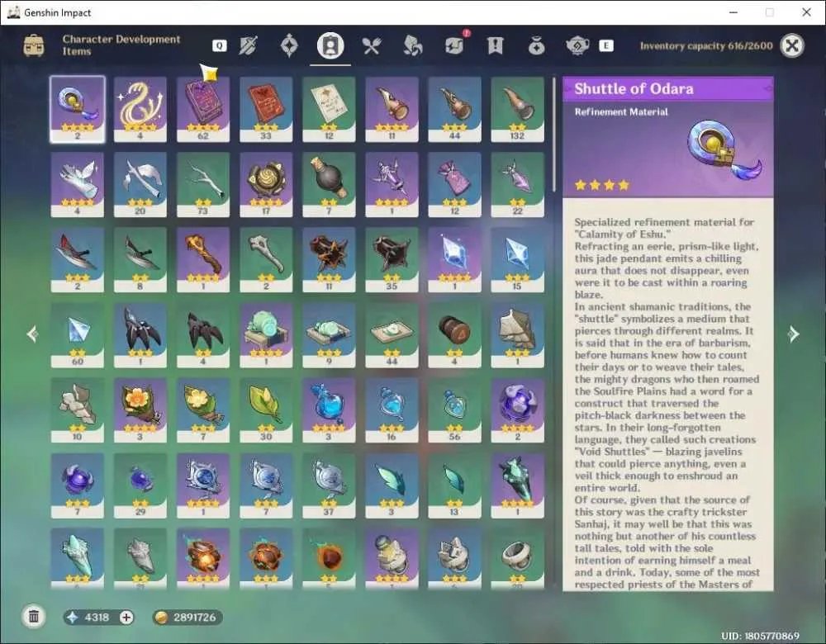Select the horn item with count 44
This screenshot has width=826, height=644.
pos(454,110)
